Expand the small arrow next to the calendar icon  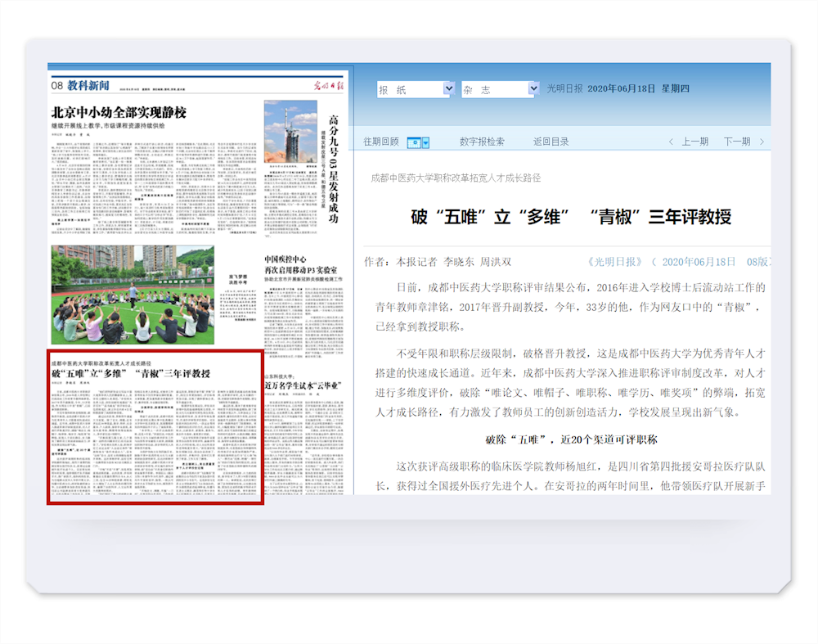(x=425, y=142)
